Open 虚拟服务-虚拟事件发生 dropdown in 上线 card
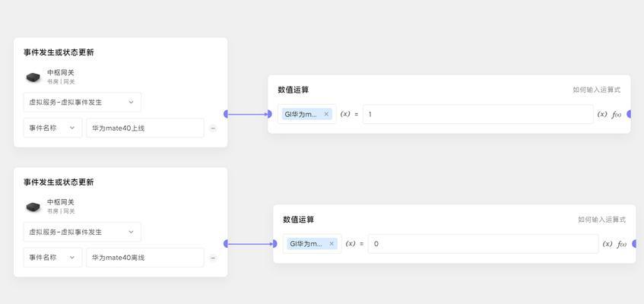This screenshot has height=304, width=644. [x=82, y=103]
